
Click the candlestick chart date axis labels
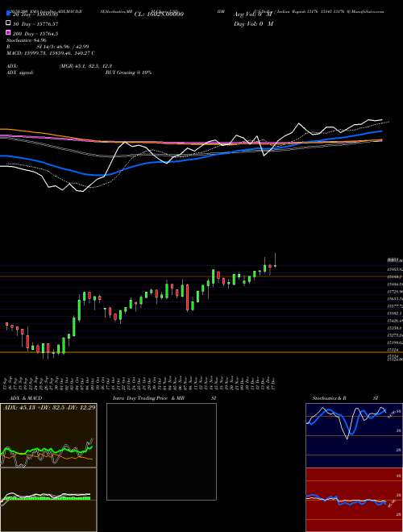pyautogui.click(x=139, y=382)
